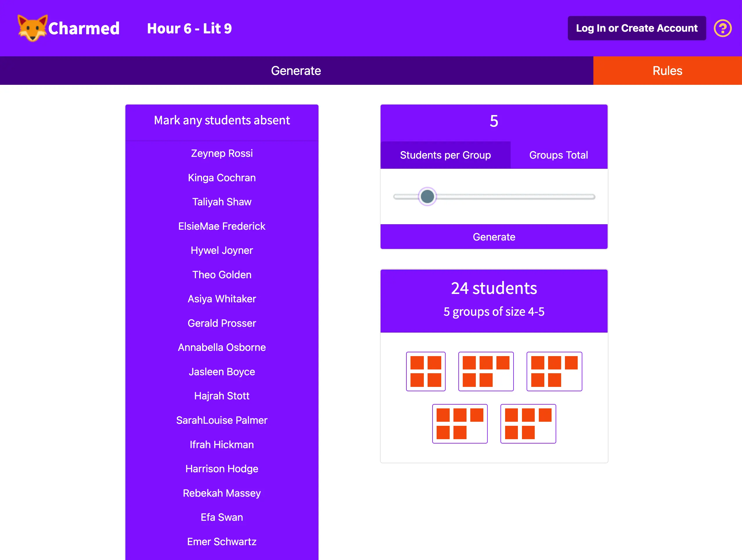Click the four-square group preview box
The width and height of the screenshot is (742, 560).
click(x=425, y=371)
